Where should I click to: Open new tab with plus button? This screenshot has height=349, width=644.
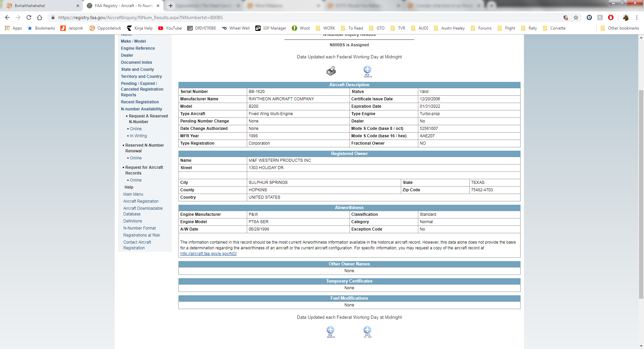tap(171, 6)
